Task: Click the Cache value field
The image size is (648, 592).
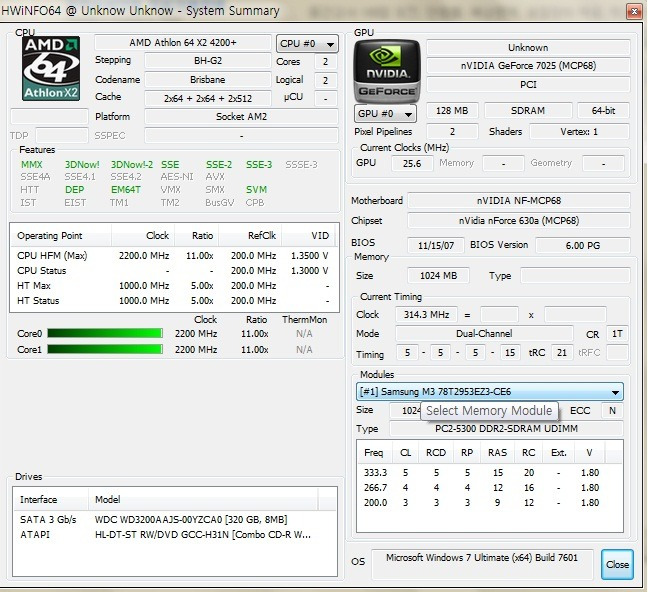Action: pos(208,98)
